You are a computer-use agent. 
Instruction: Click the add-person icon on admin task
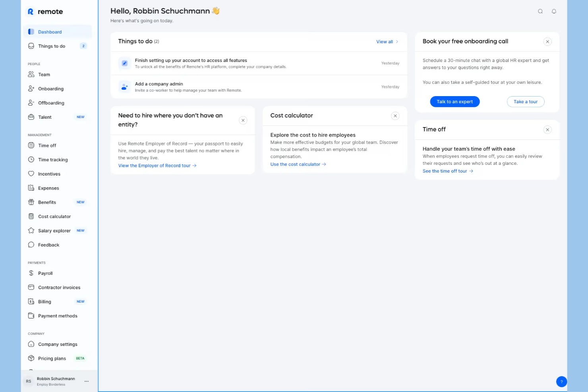(x=124, y=87)
